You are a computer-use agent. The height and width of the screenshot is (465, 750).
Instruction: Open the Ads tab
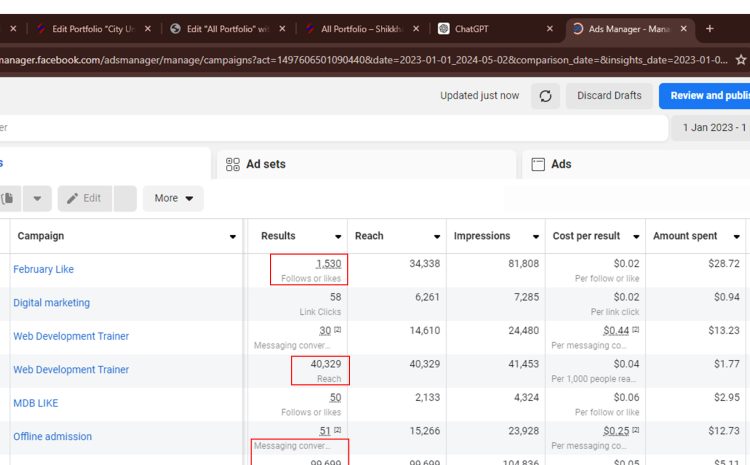click(561, 164)
